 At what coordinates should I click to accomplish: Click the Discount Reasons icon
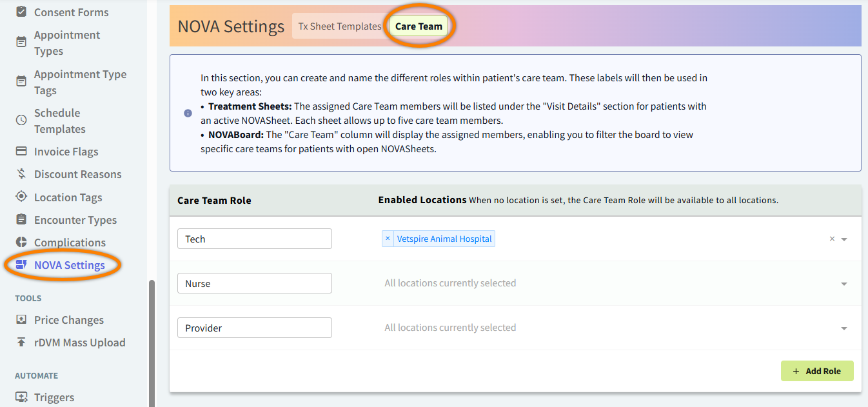(x=21, y=174)
